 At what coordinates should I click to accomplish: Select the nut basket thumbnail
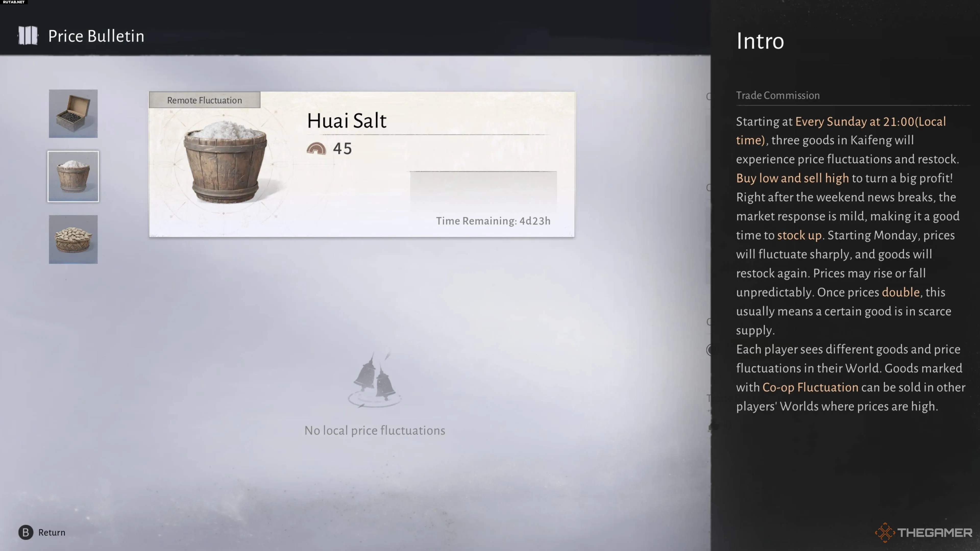pyautogui.click(x=73, y=239)
